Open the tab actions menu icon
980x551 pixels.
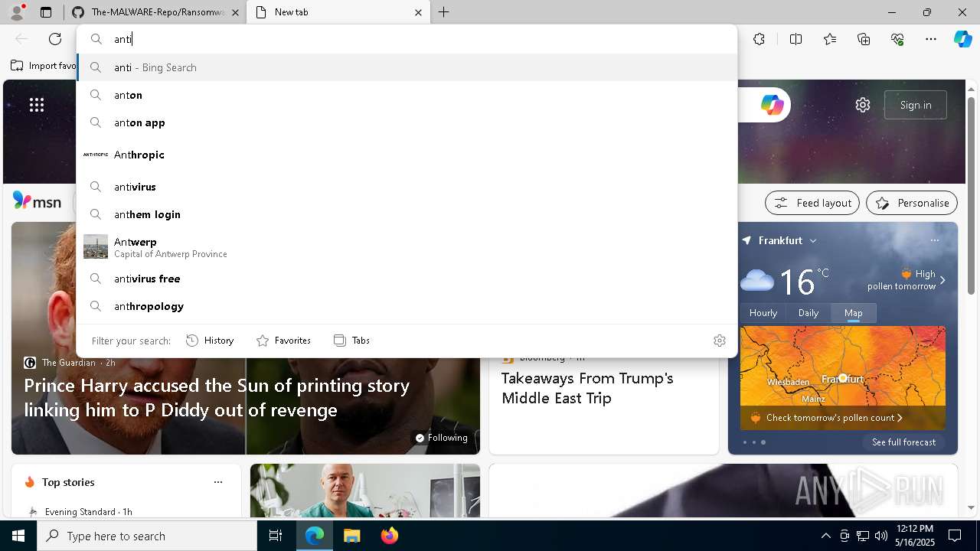[46, 12]
